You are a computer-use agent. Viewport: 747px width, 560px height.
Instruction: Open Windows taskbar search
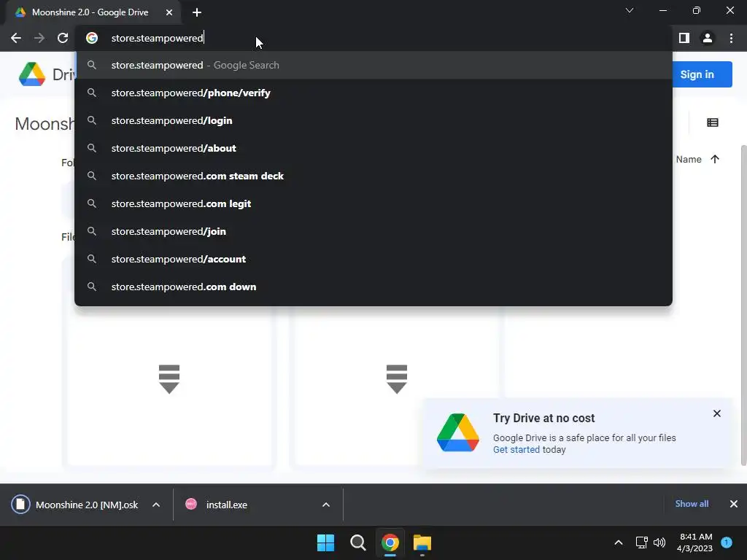click(x=357, y=542)
